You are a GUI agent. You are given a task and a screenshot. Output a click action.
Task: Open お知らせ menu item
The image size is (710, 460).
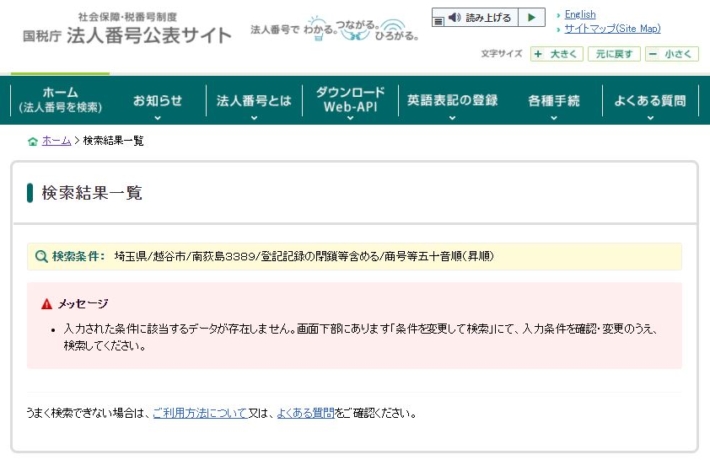coord(157,101)
